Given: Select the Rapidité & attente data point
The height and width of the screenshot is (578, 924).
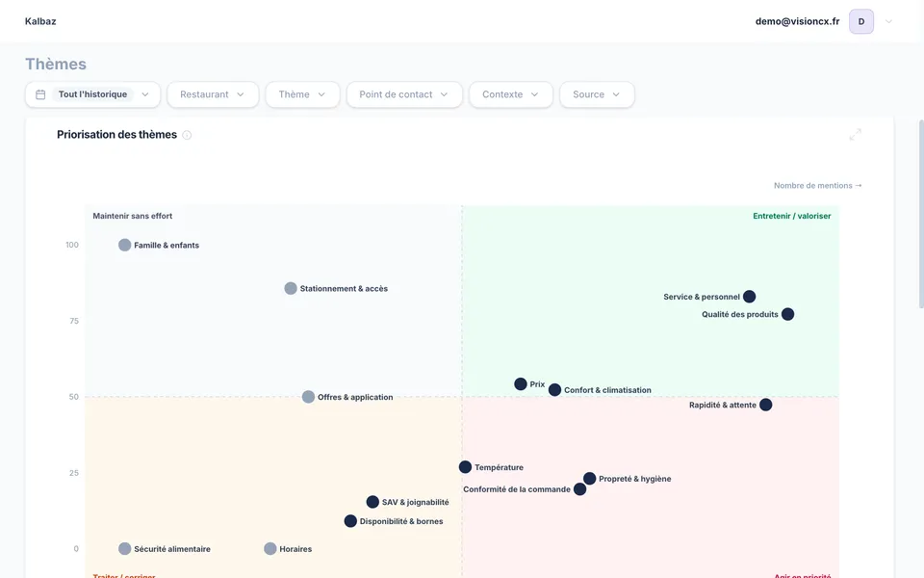Looking at the screenshot, I should pyautogui.click(x=765, y=405).
